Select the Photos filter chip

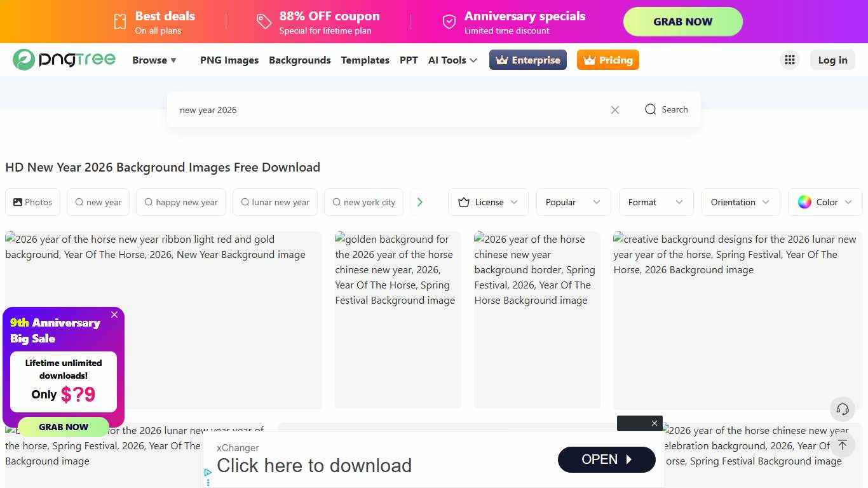point(32,202)
